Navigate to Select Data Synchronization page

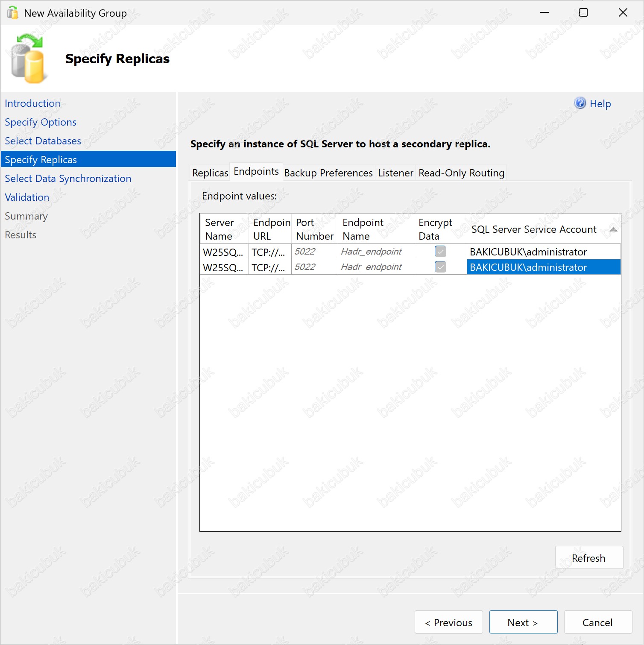coord(68,179)
